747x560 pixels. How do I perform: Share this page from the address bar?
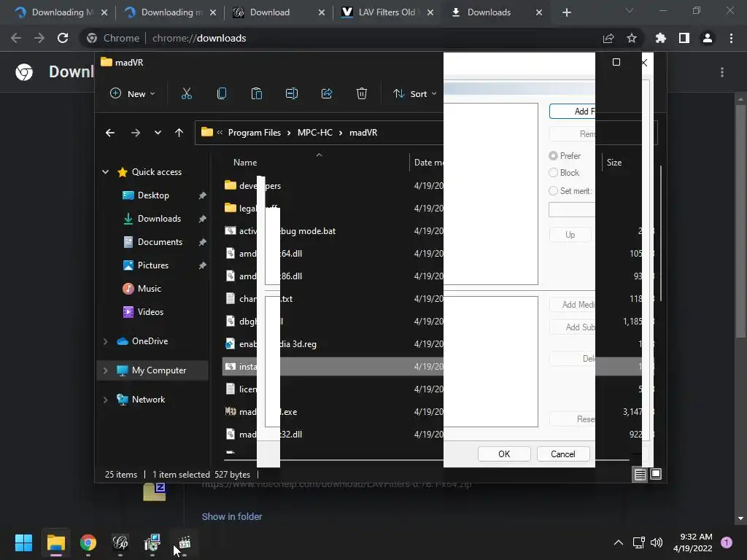[x=608, y=38]
